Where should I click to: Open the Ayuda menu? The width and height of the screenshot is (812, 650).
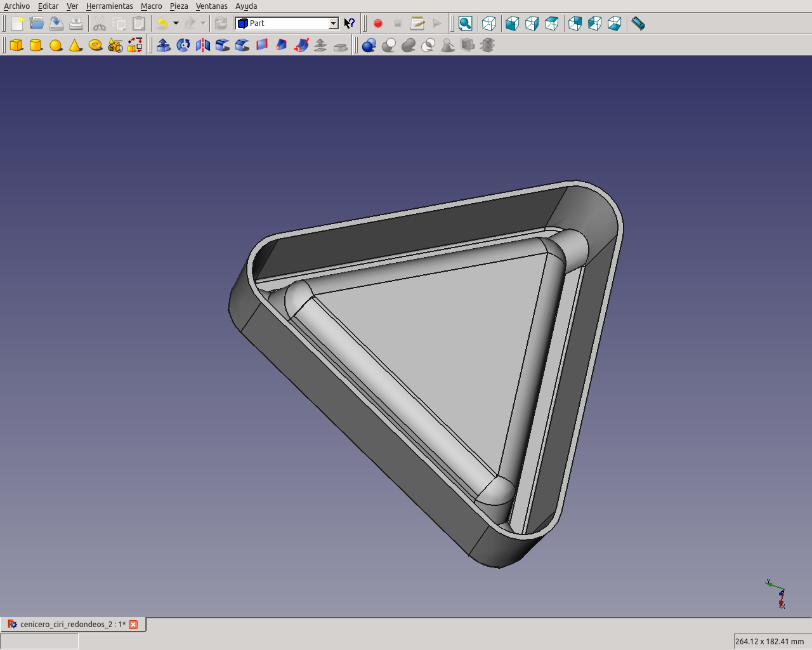tap(246, 6)
